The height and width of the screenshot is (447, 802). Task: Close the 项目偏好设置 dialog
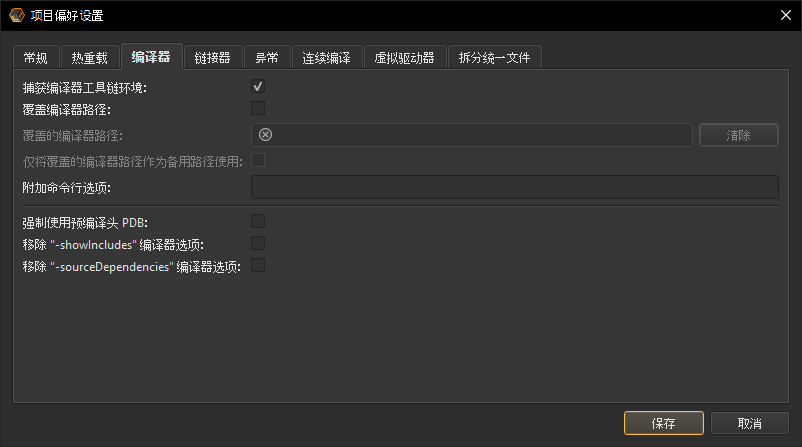pyautogui.click(x=786, y=15)
